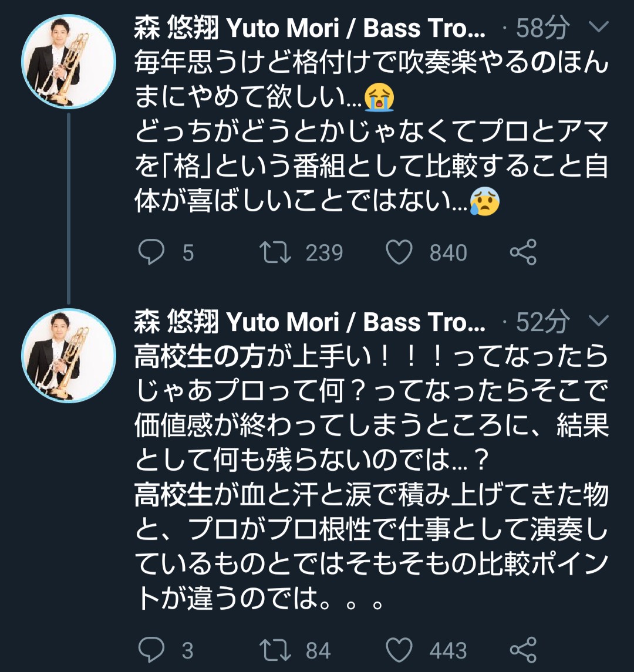
Task: Open the 52分 timestamp
Action: (x=542, y=322)
